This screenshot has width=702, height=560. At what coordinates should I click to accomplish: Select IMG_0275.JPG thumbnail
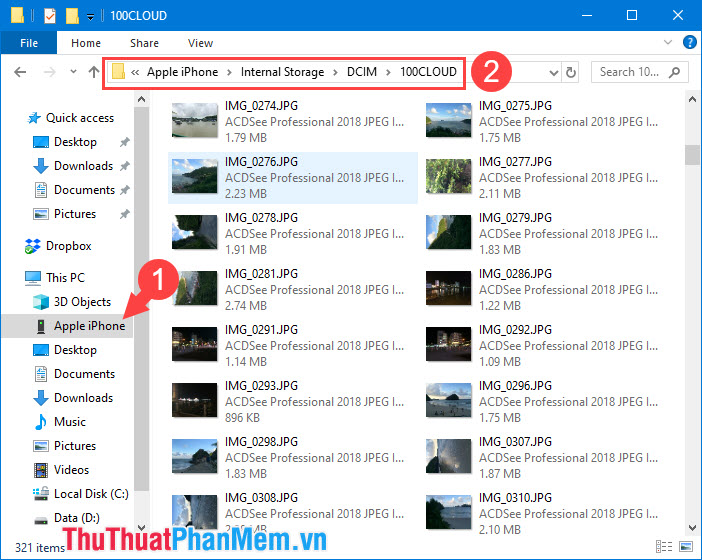[448, 120]
